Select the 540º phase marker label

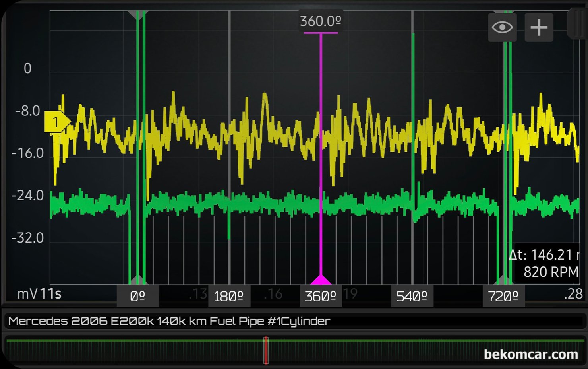(x=412, y=296)
